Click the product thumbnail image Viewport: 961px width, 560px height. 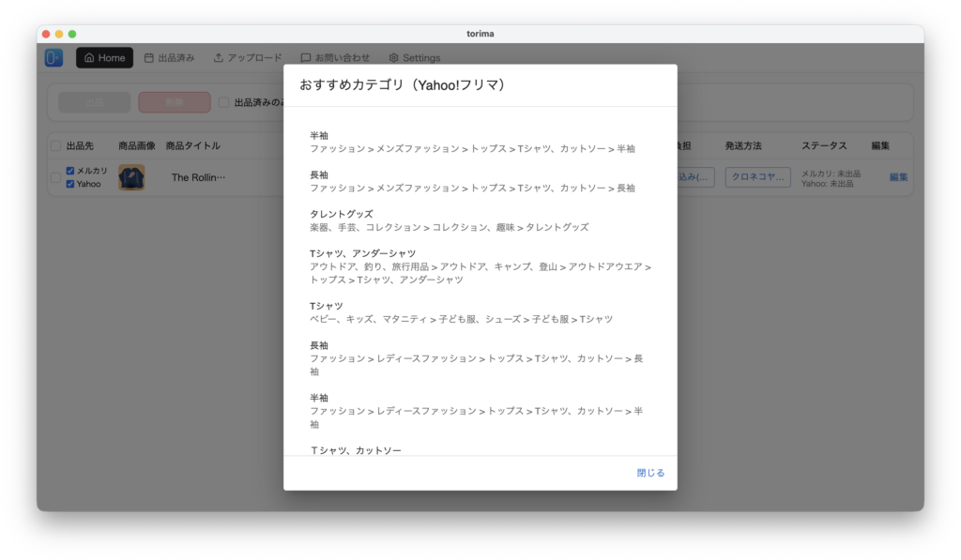pos(131,177)
